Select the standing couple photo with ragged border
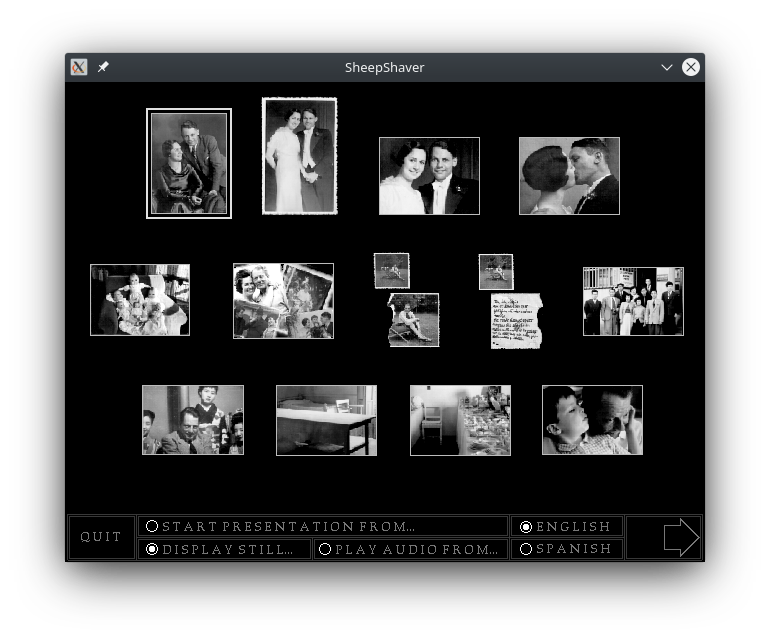Image resolution: width=770 pixels, height=639 pixels. 300,156
